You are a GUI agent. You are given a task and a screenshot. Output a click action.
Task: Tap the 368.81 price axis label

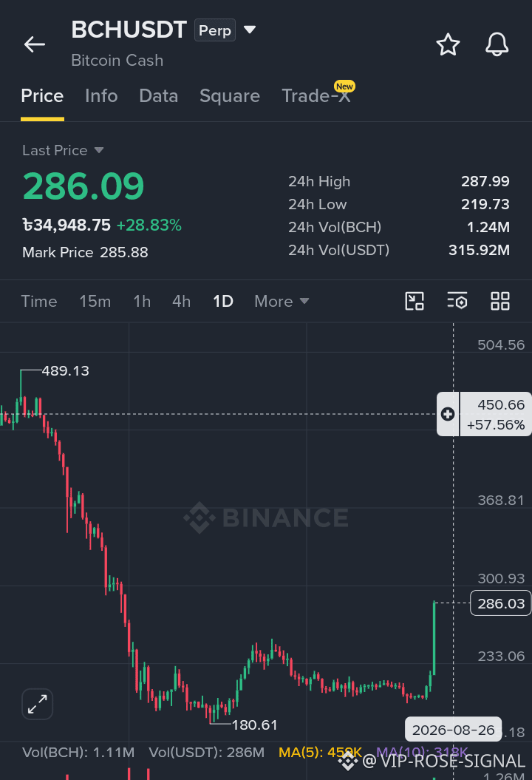501,500
